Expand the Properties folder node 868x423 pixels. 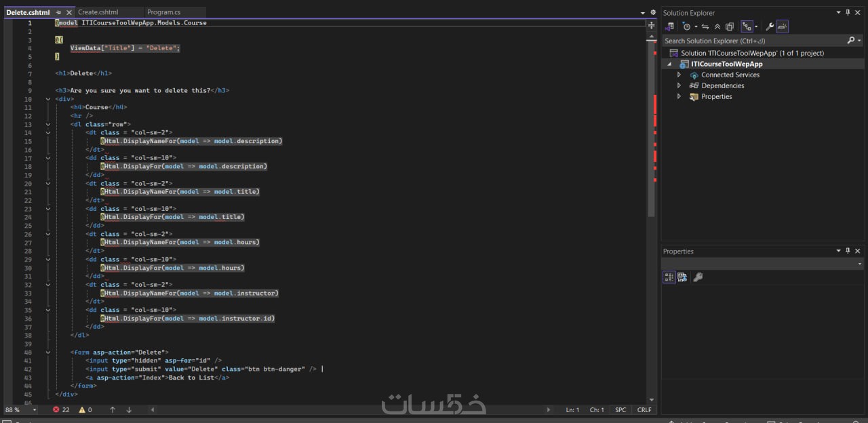point(679,96)
